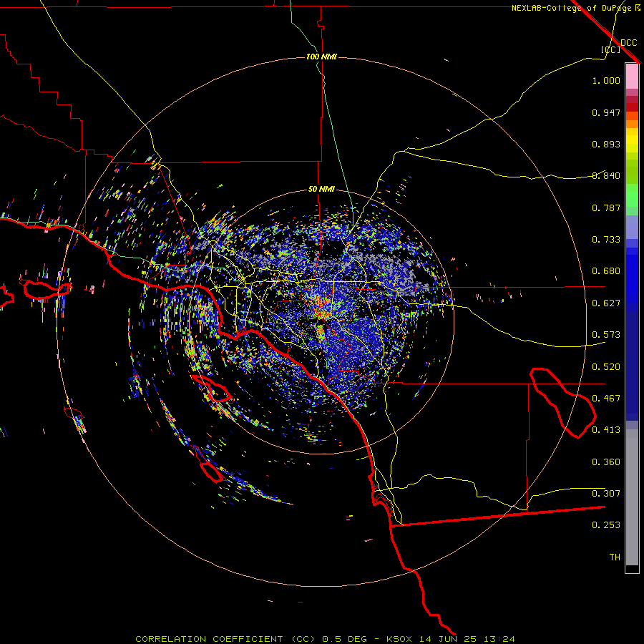Click the 0.947 scale value
The width and height of the screenshot is (644, 644).
point(606,112)
